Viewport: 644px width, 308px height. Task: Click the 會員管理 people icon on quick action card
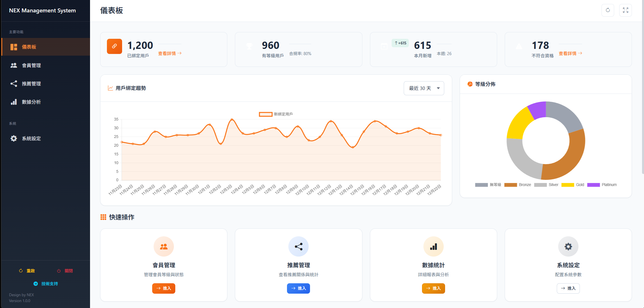point(163,246)
